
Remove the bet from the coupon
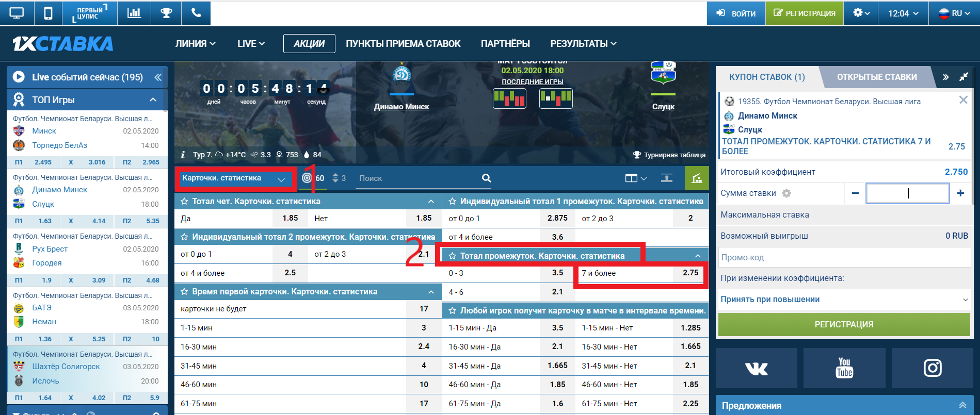point(963,100)
